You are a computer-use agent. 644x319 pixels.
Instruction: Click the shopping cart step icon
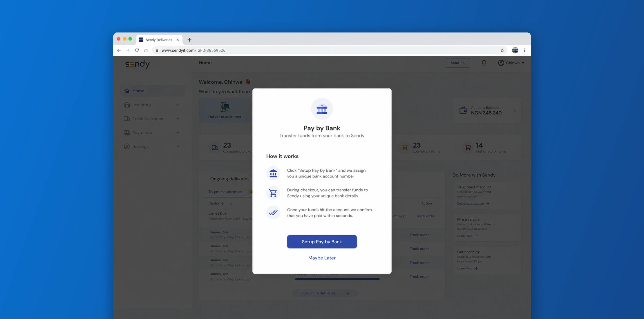[x=273, y=193]
